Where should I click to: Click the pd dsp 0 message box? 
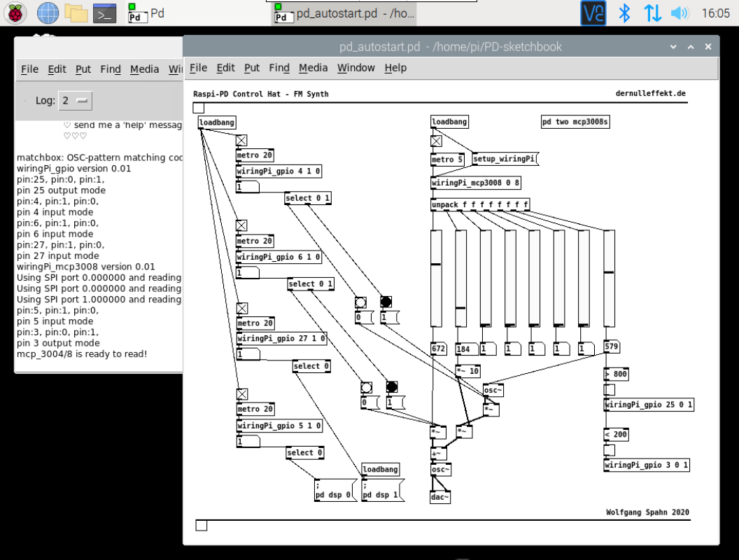pyautogui.click(x=335, y=490)
